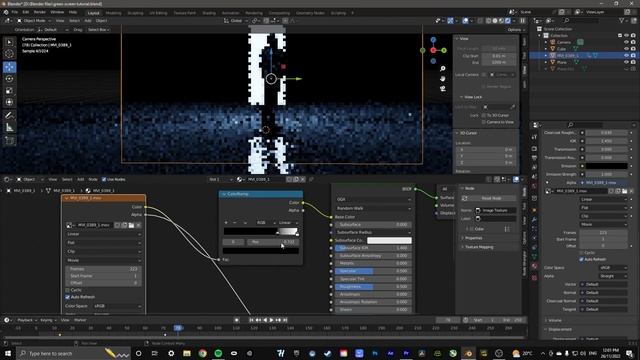The height and width of the screenshot is (360, 640).
Task: Click Reset Node button in Node panel
Action: pos(491,198)
